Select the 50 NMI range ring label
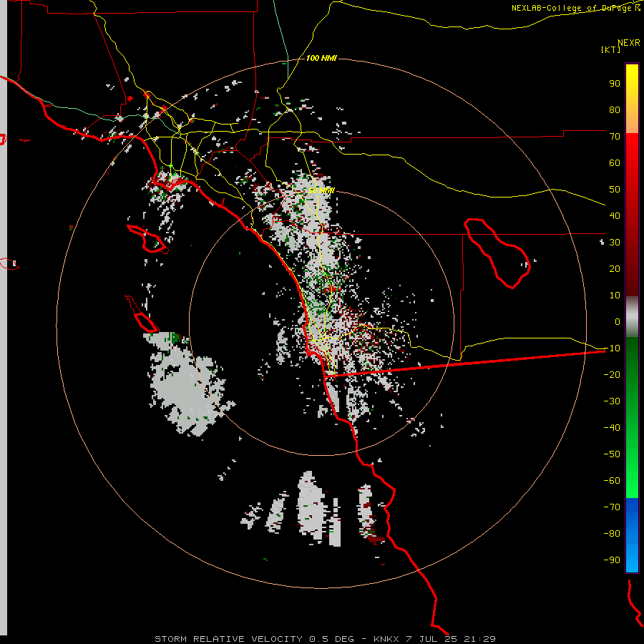Screen dimensions: 644x644 click(x=321, y=190)
